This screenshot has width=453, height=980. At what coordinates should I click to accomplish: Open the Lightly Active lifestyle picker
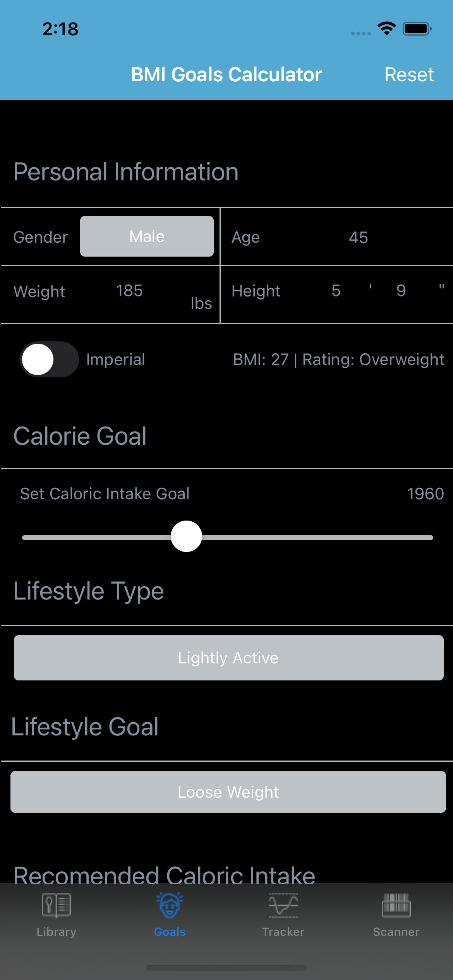228,658
